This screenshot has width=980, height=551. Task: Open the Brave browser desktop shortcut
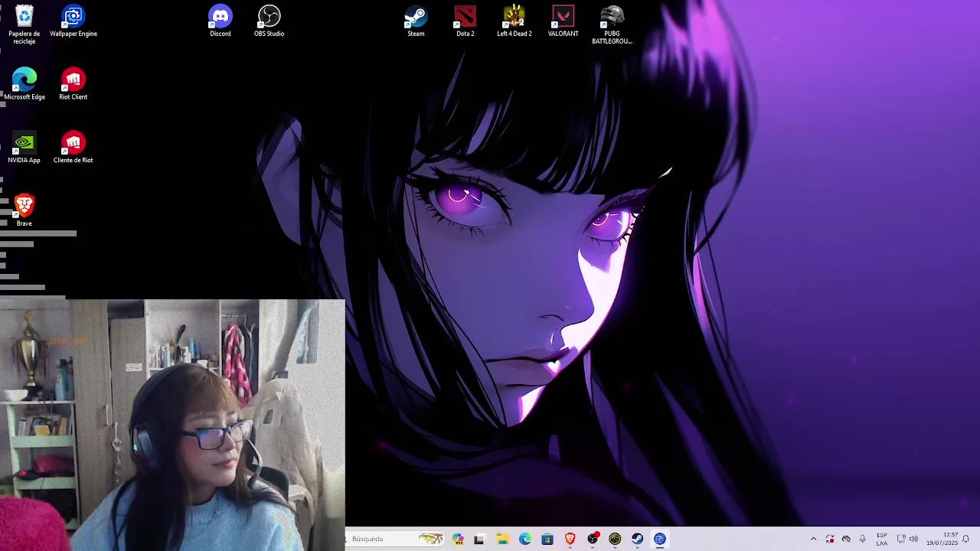point(24,210)
